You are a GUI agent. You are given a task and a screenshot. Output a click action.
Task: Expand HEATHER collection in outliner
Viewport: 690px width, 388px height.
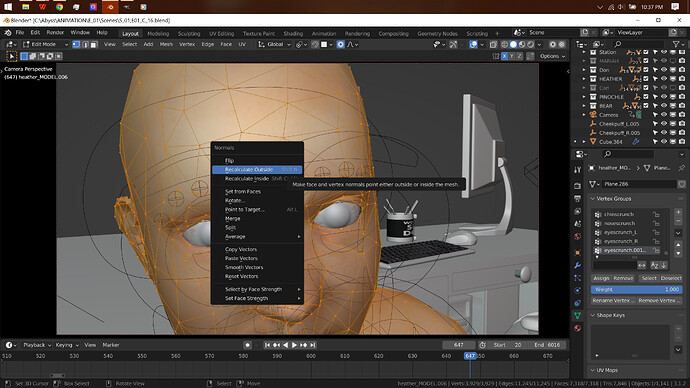[x=584, y=79]
